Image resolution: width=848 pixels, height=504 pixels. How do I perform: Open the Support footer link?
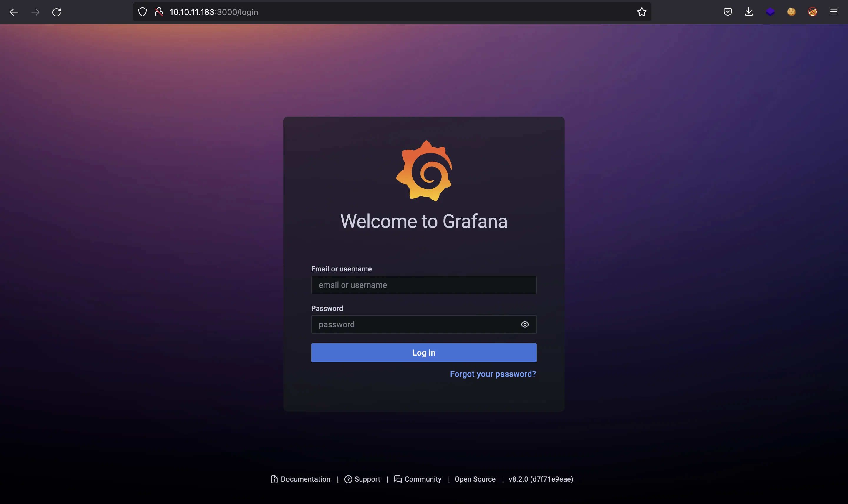[362, 479]
